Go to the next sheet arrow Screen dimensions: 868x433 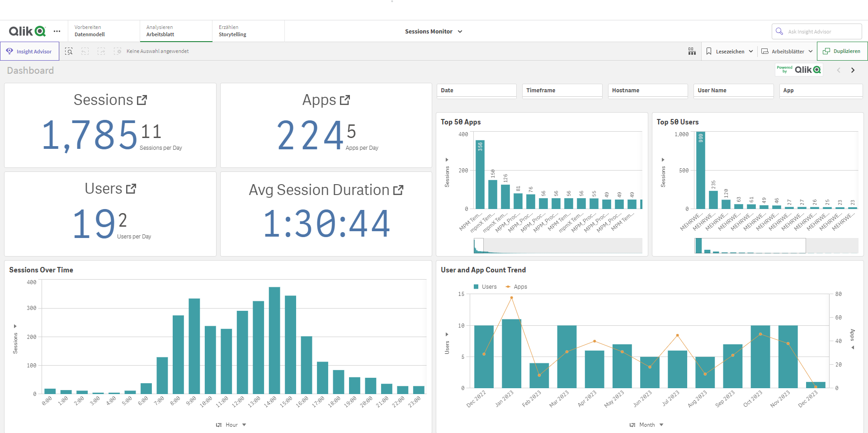pos(853,70)
